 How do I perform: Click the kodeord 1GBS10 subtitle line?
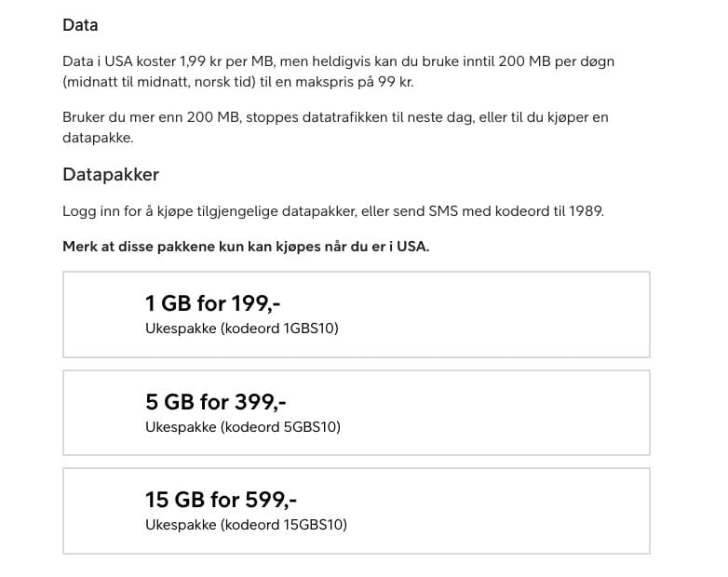click(x=242, y=329)
